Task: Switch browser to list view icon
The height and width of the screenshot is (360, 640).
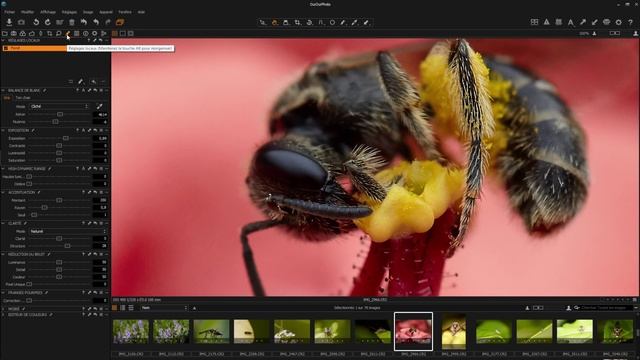Action: click(131, 308)
